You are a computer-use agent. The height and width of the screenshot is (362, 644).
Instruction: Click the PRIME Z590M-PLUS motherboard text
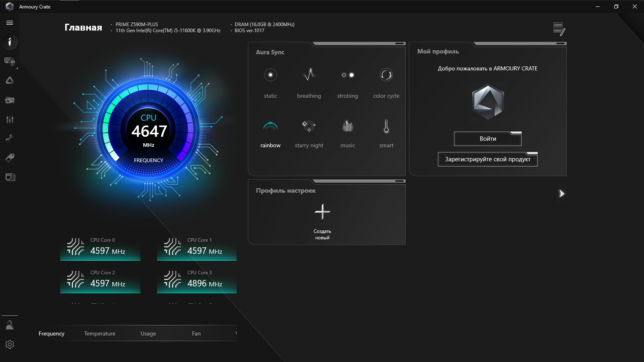(x=137, y=25)
